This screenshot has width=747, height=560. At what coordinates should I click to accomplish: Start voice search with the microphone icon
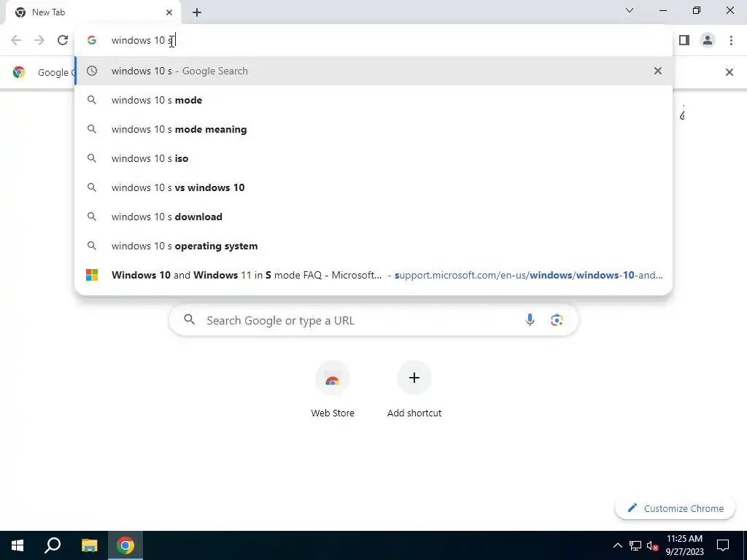[x=530, y=320]
